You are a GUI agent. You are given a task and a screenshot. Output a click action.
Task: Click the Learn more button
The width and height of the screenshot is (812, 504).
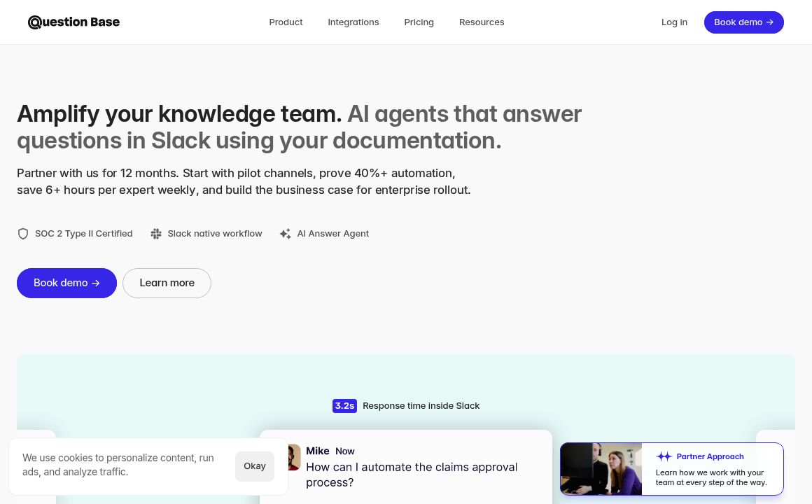[167, 283]
